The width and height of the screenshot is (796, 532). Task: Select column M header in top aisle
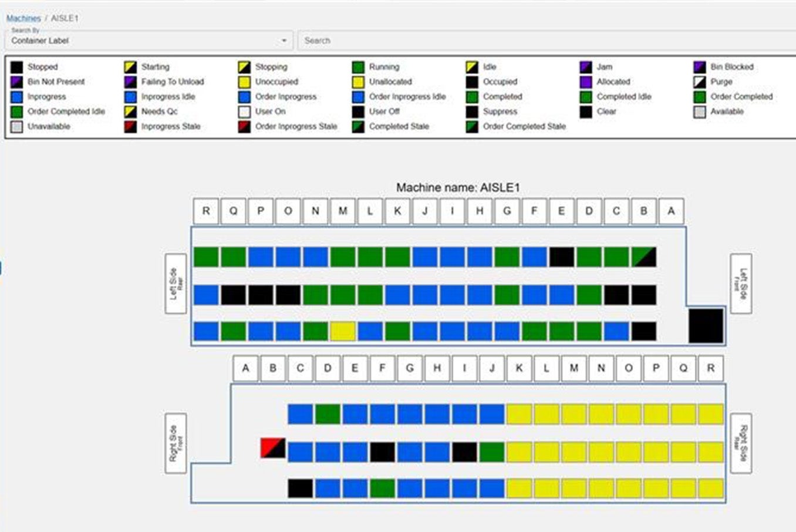[x=342, y=210]
